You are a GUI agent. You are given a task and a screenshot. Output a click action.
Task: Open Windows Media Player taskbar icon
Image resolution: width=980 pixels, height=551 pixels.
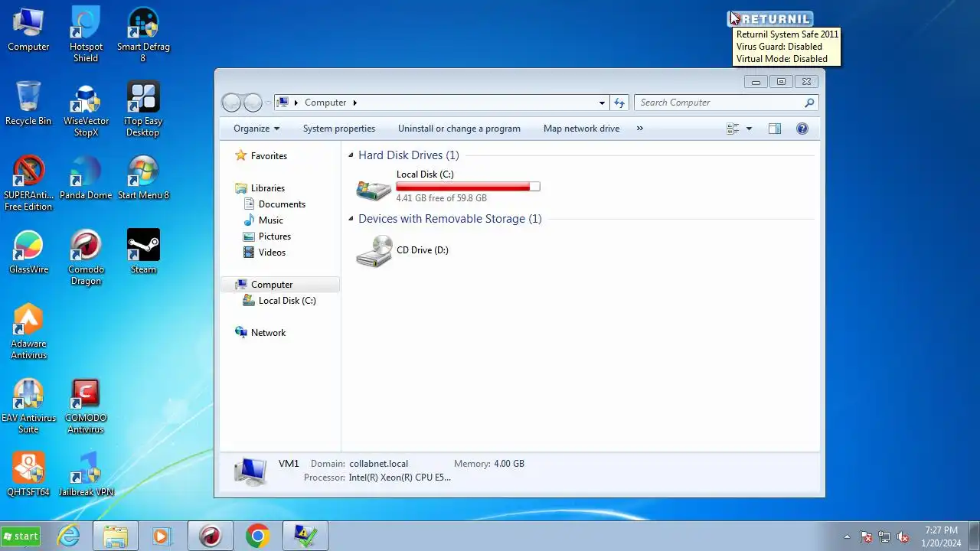point(162,536)
